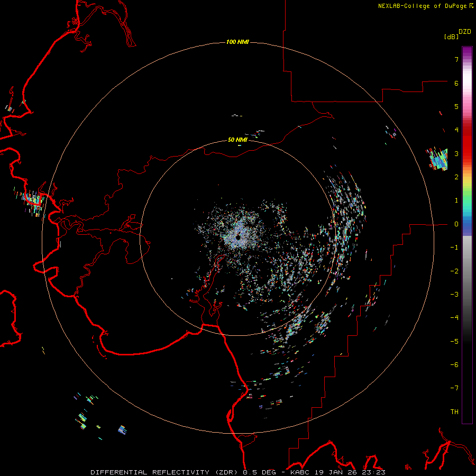Screen dimensions: 476x476
Task: Click the red band of the ZDR color bar
Action: [x=467, y=143]
